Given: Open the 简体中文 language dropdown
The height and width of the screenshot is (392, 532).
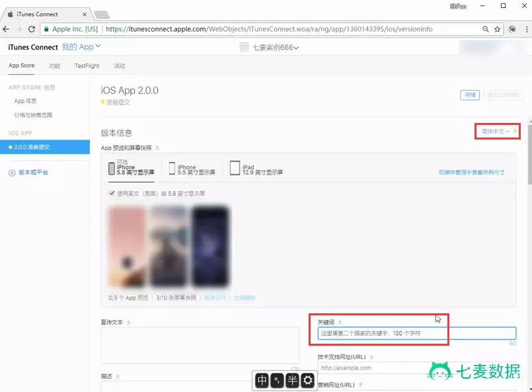Looking at the screenshot, I should (x=496, y=132).
